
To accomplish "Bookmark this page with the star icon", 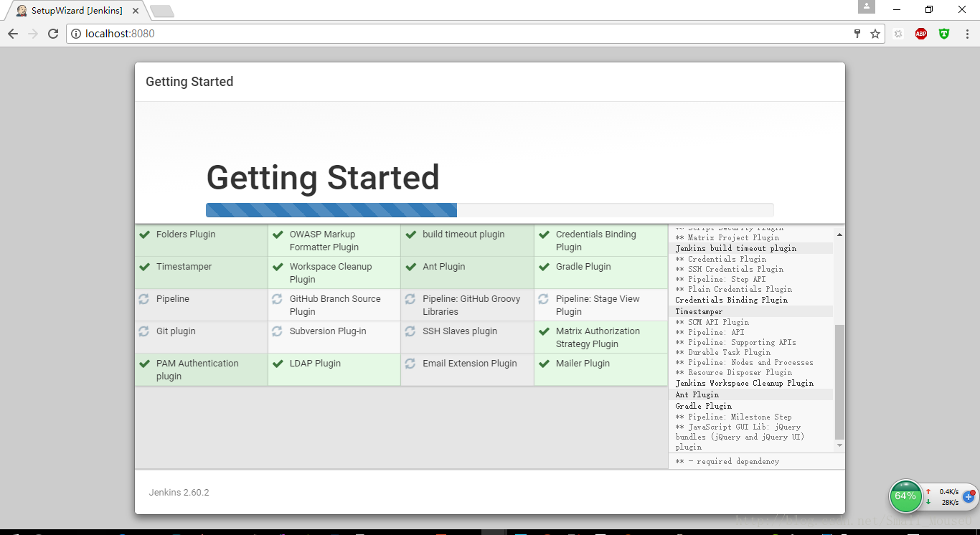I will [x=875, y=34].
